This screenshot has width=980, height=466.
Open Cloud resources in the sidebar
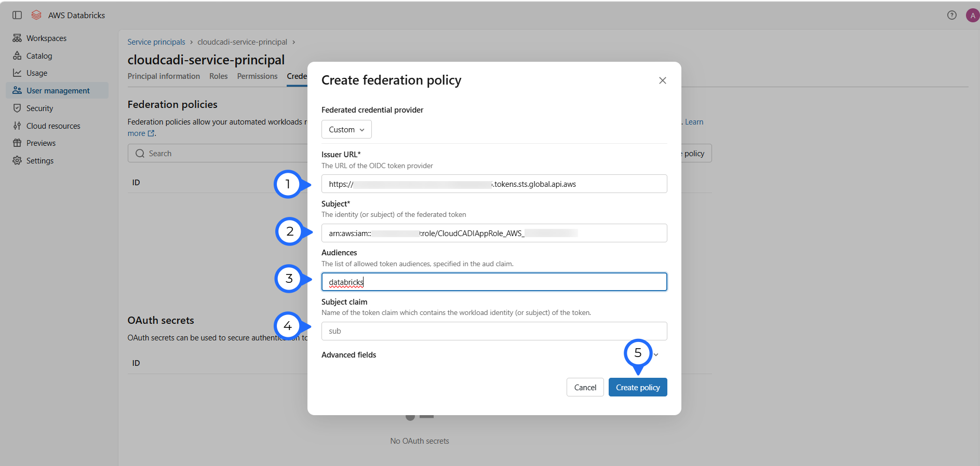coord(57,126)
